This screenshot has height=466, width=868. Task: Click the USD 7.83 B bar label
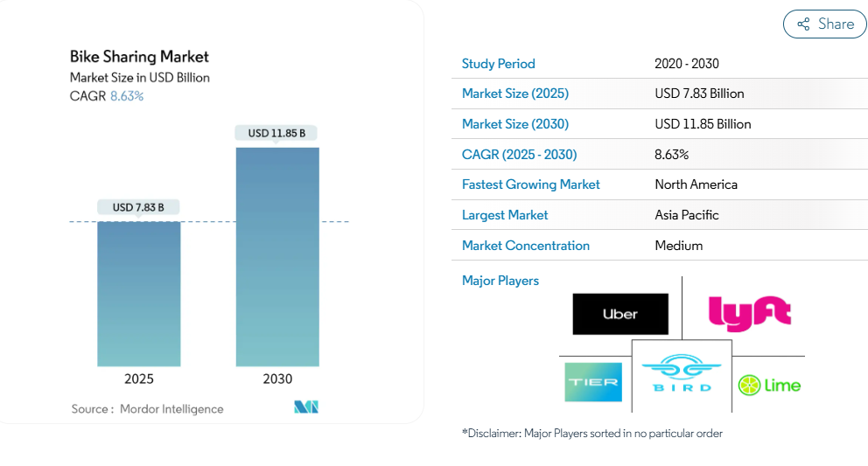pos(139,207)
